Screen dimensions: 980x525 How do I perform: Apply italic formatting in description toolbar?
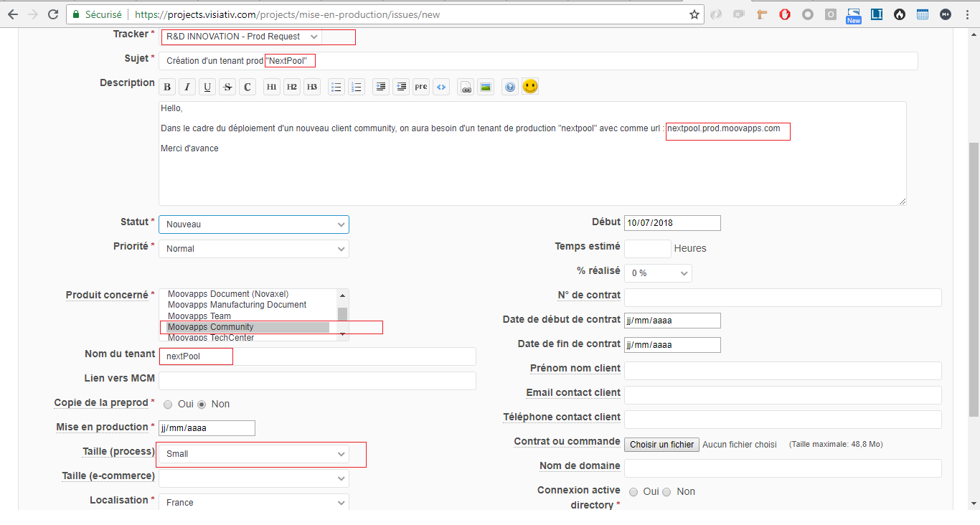187,87
